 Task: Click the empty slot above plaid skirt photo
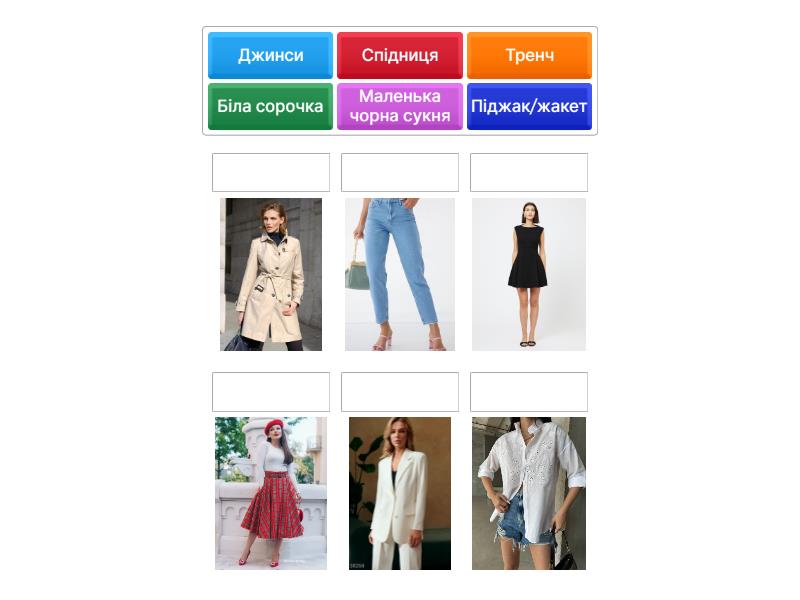[271, 392]
